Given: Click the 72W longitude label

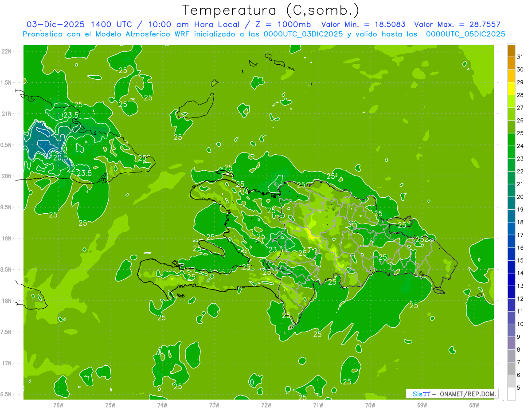Looking at the screenshot, I should 266,405.
